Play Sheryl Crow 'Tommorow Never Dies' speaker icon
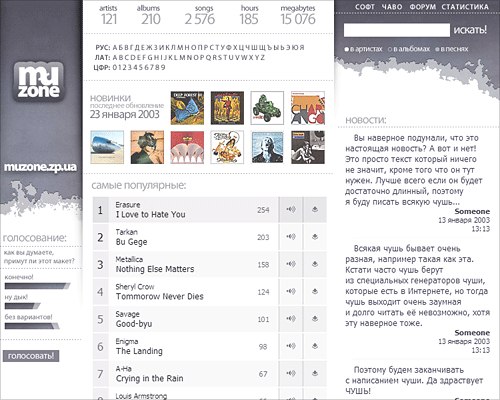The height and width of the screenshot is (400, 500). [291, 291]
